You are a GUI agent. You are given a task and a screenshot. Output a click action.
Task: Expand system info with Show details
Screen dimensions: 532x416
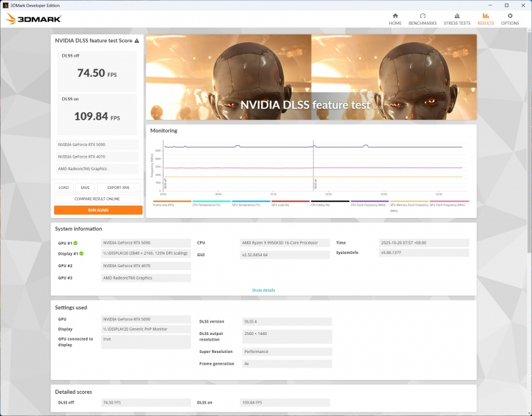pos(263,290)
